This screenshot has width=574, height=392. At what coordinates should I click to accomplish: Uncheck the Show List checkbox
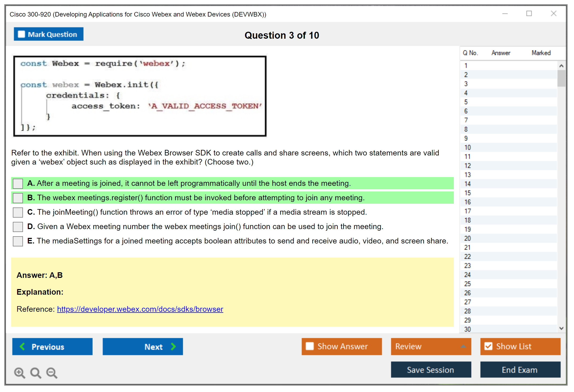coord(488,346)
